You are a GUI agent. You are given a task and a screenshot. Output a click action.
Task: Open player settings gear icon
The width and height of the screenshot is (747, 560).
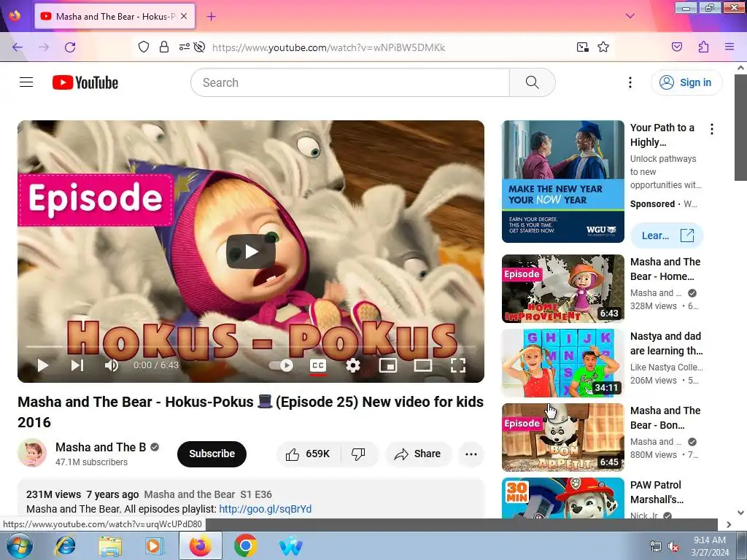[x=352, y=365]
